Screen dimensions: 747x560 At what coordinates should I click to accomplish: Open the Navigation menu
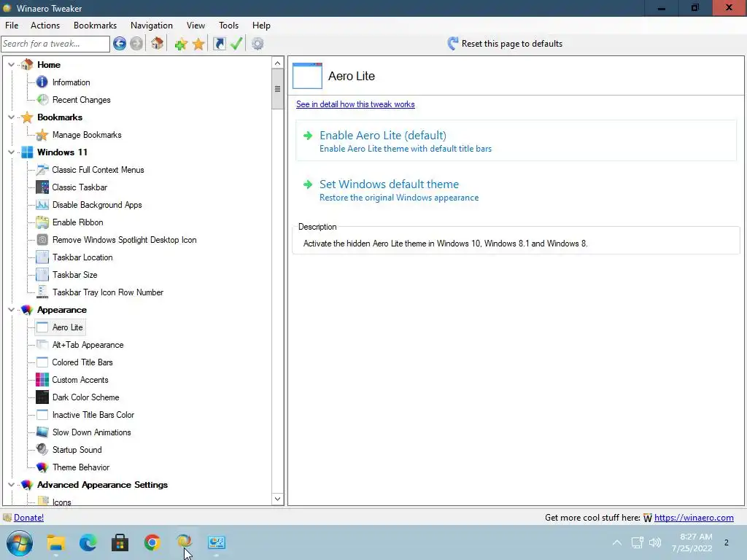tap(152, 26)
